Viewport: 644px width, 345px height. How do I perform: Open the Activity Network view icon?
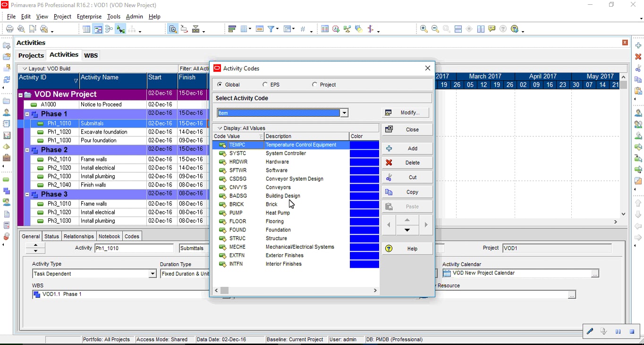[110, 29]
